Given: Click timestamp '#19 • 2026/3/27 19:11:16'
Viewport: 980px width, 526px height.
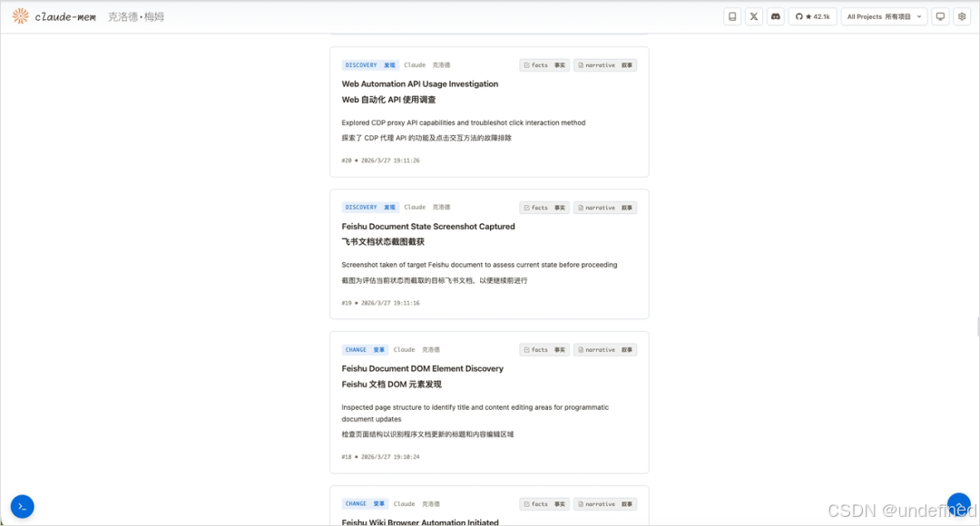Looking at the screenshot, I should [380, 303].
